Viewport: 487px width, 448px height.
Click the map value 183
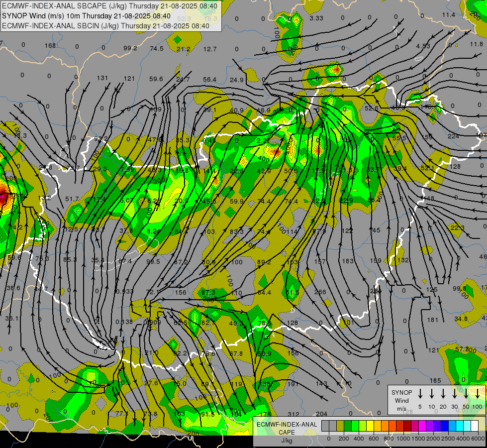tap(348, 261)
